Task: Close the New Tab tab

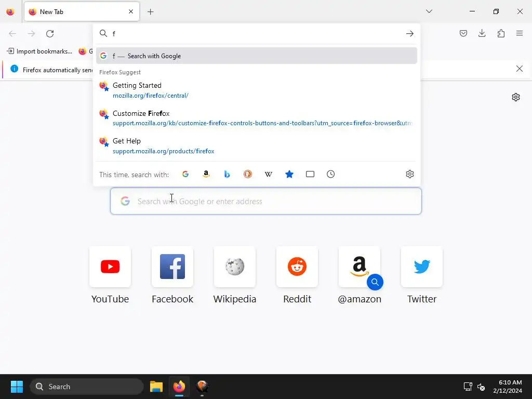Action: pyautogui.click(x=131, y=11)
